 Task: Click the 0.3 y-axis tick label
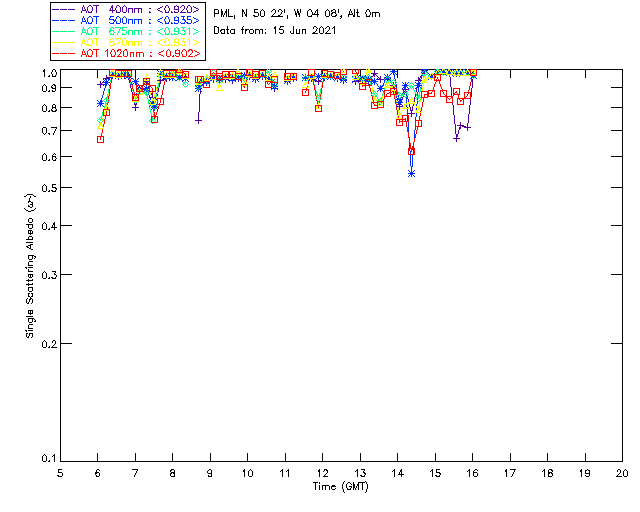pyautogui.click(x=49, y=275)
